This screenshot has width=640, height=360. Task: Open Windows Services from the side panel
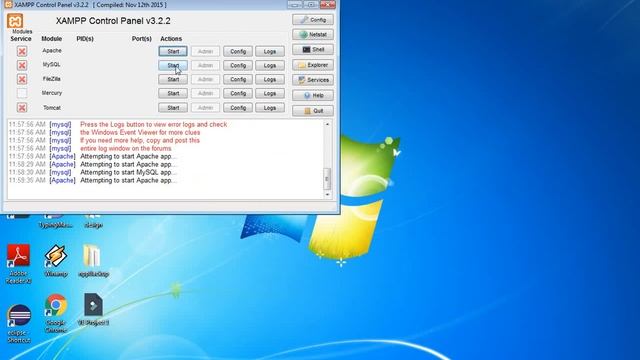pos(313,80)
